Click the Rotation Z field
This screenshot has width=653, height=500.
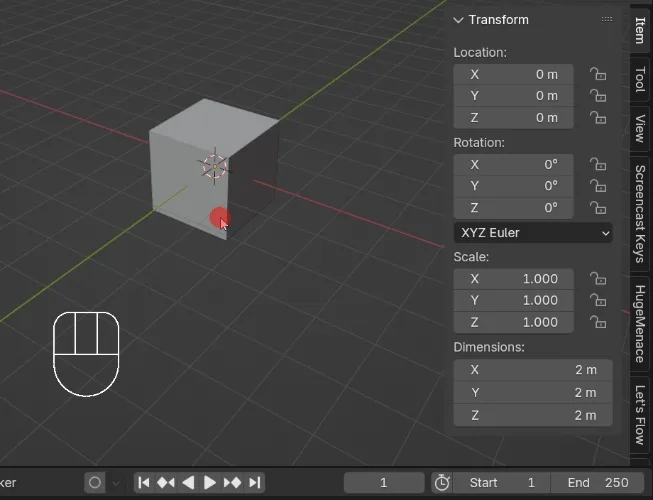[x=513, y=207]
